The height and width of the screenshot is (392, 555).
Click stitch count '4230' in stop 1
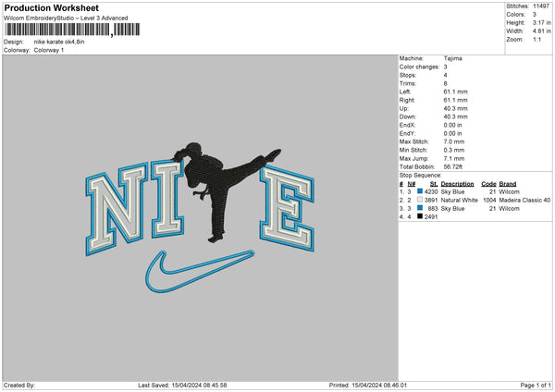[x=431, y=191]
